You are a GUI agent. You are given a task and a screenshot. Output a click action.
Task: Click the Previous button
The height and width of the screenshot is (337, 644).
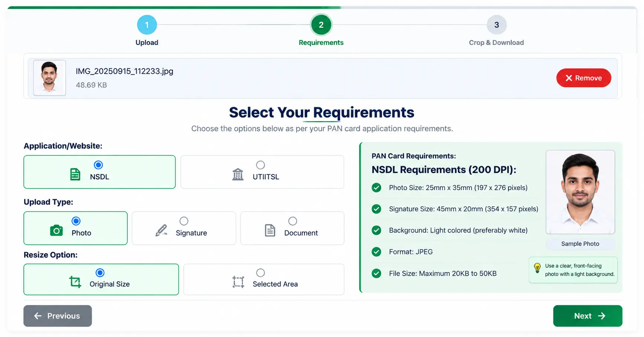pyautogui.click(x=58, y=316)
